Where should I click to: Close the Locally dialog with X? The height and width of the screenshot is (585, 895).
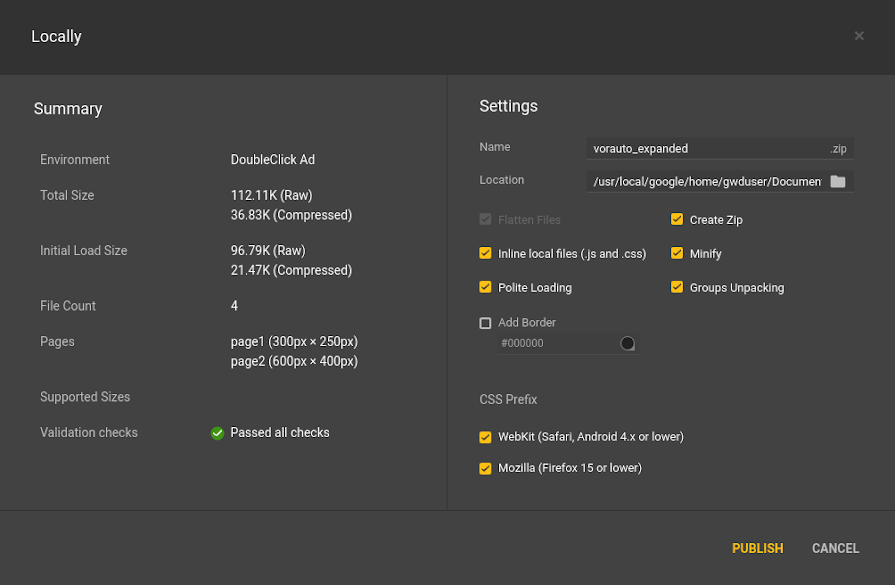point(859,36)
